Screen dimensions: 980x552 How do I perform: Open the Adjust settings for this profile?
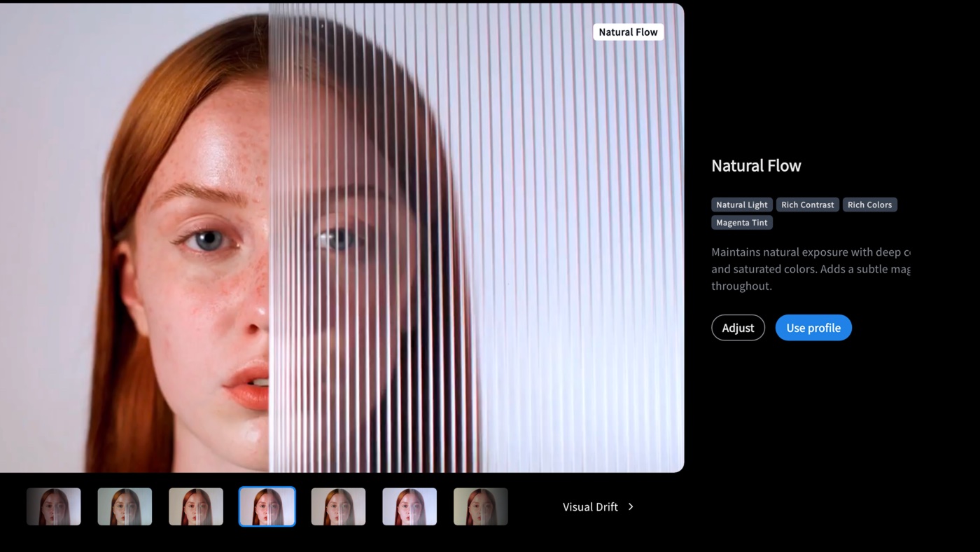(x=738, y=328)
